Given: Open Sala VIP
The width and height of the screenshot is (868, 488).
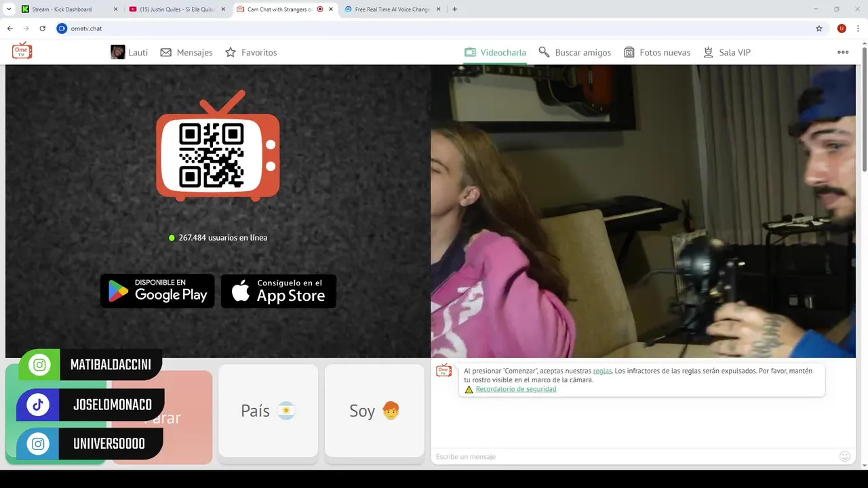Looking at the screenshot, I should pos(727,52).
